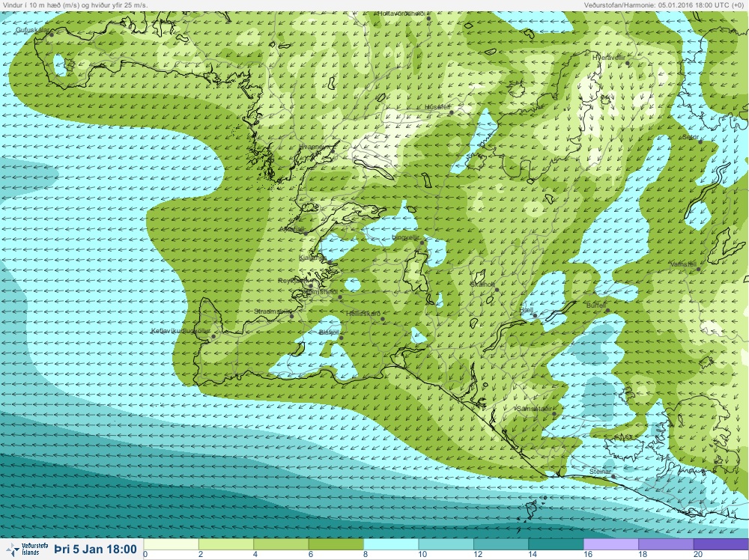Select the 18–20 m/s purple legend swatch

(x=666, y=544)
